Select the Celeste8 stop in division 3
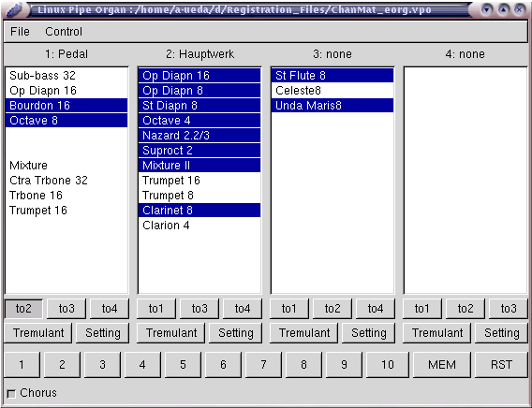The width and height of the screenshot is (532, 408). pyautogui.click(x=332, y=91)
